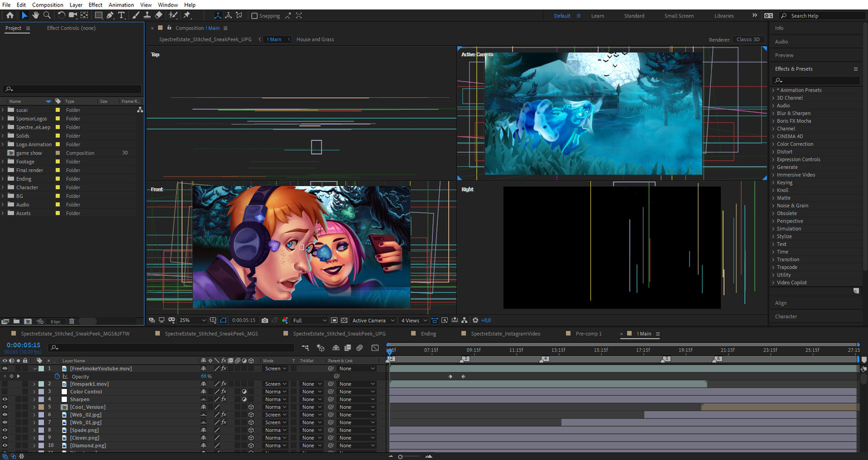Select the Puppet Pin tool
The image size is (868, 460).
point(187,15)
